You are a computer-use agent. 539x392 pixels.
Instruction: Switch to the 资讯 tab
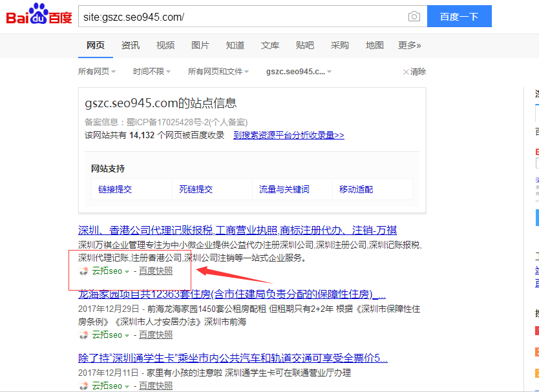click(x=131, y=45)
